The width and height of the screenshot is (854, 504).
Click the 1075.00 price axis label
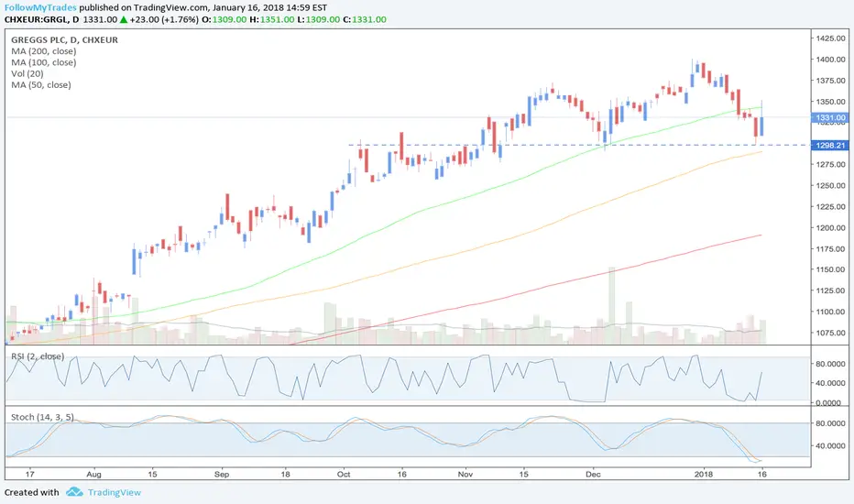pyautogui.click(x=830, y=333)
